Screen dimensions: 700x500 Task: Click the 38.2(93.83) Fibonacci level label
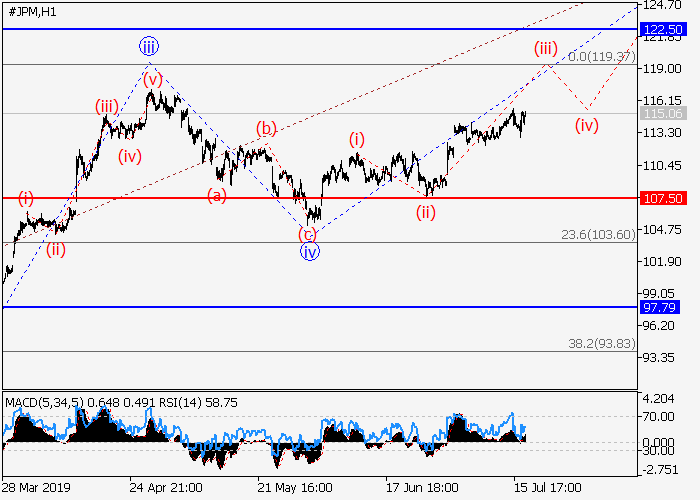[601, 343]
